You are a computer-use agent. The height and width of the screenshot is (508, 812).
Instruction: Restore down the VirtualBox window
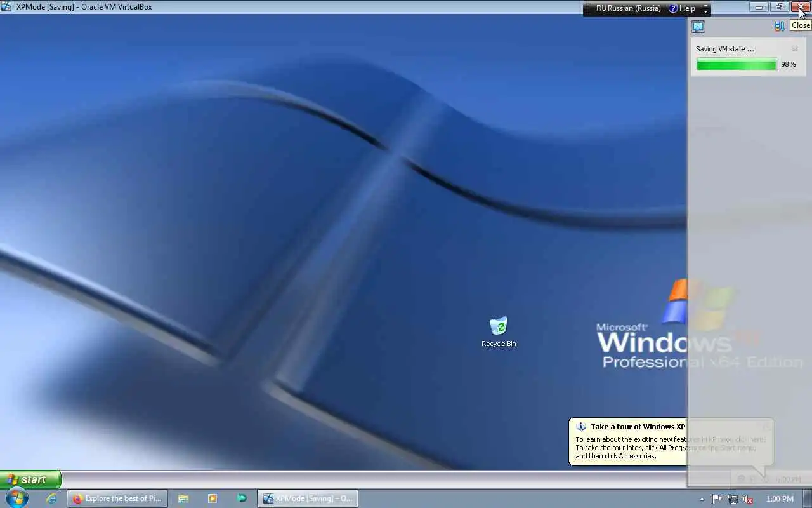(779, 7)
